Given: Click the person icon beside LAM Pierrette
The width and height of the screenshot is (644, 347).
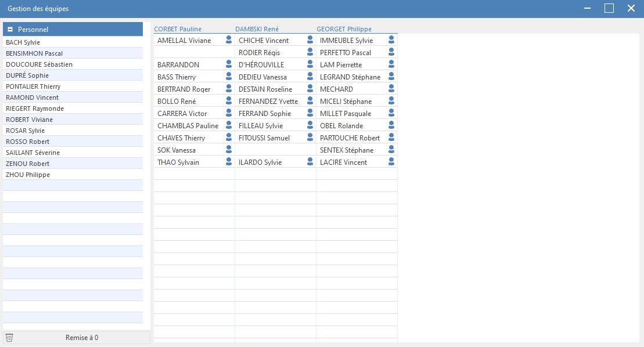Looking at the screenshot, I should coord(391,64).
